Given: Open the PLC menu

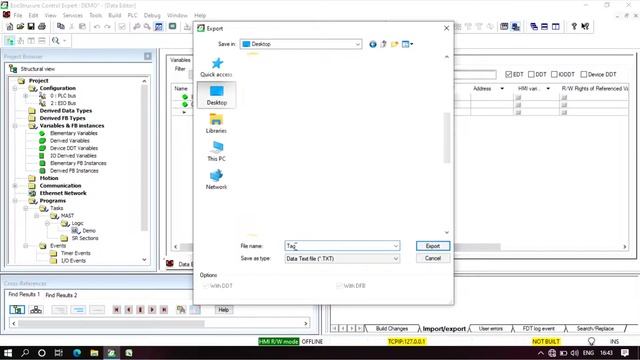Looking at the screenshot, I should pos(133,16).
